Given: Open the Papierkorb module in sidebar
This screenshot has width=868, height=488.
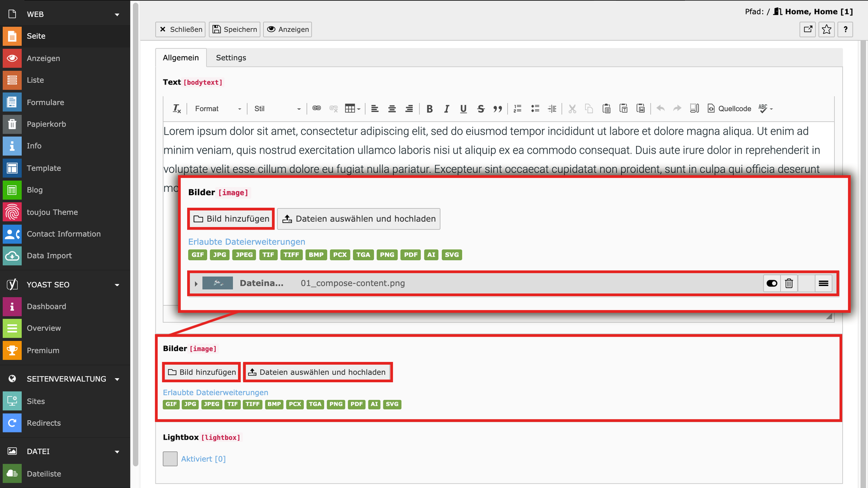Looking at the screenshot, I should point(46,124).
